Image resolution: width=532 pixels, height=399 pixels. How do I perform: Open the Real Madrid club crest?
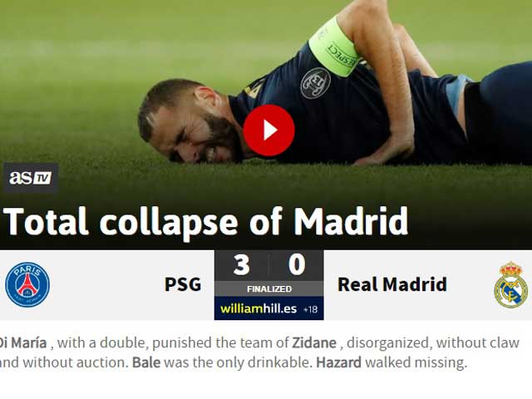coord(510,284)
